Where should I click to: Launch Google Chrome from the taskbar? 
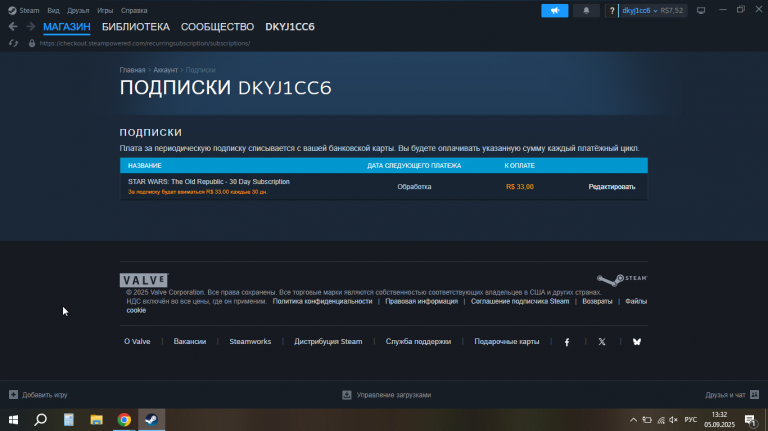coord(124,420)
